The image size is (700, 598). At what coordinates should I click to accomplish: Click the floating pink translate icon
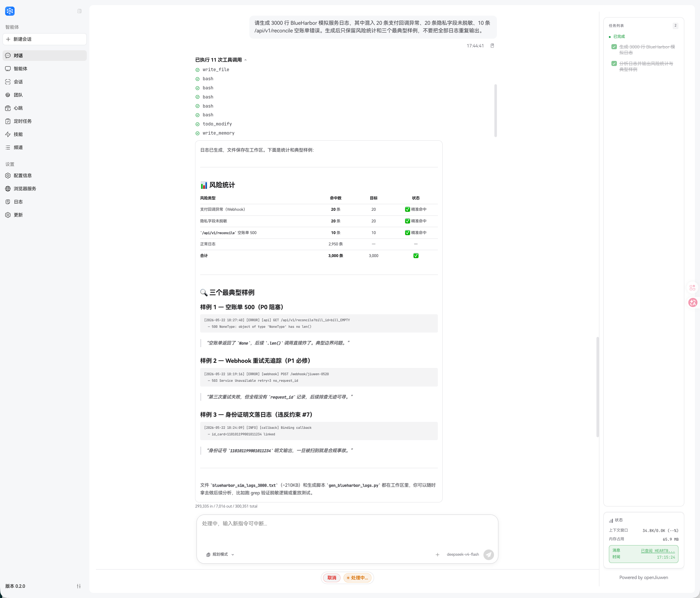[692, 302]
